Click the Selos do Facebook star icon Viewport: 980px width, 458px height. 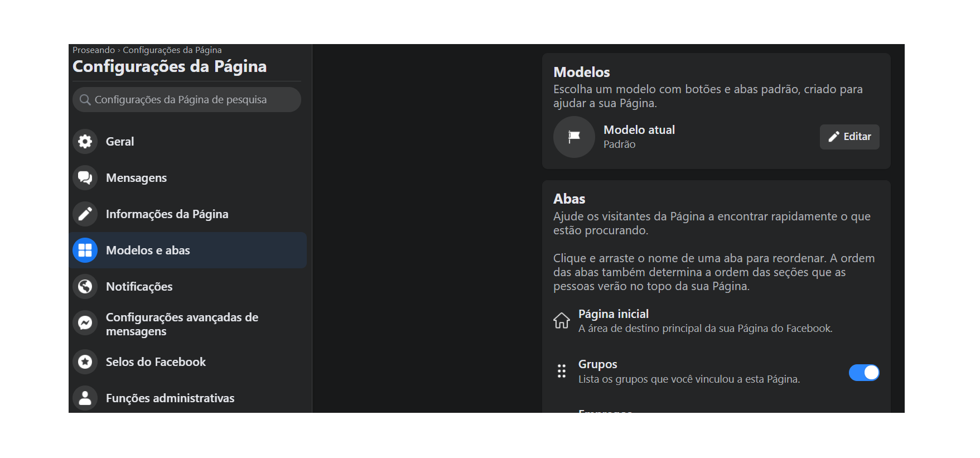[85, 361]
